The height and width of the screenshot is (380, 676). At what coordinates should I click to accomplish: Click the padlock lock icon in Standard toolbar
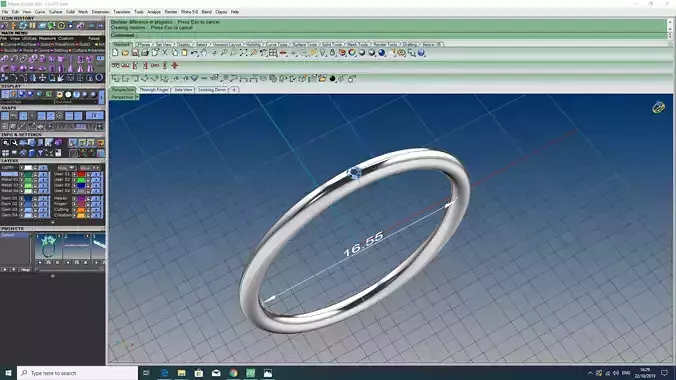coord(332,53)
